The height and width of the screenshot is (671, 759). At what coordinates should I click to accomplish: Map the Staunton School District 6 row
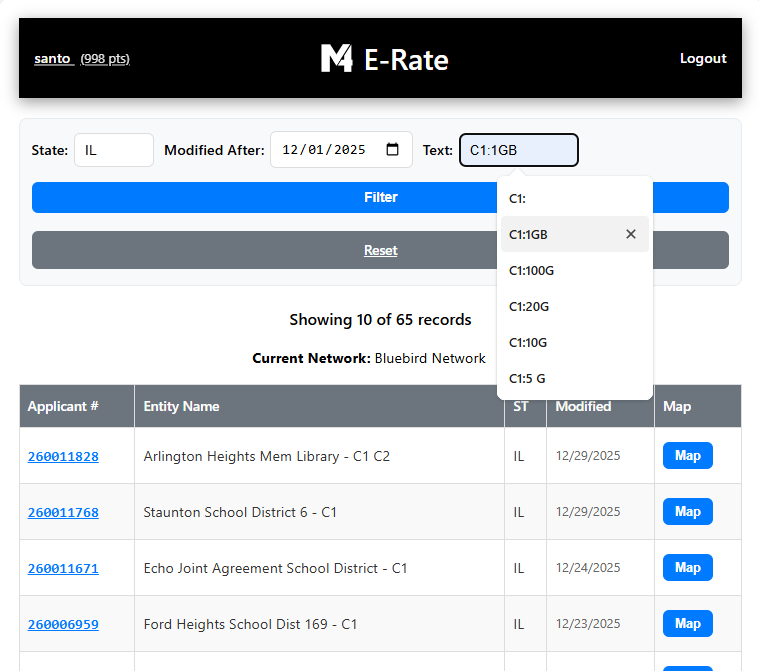pyautogui.click(x=687, y=511)
